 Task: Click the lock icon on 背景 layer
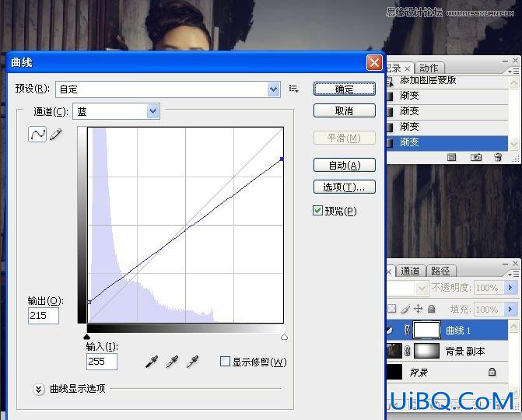(x=492, y=372)
